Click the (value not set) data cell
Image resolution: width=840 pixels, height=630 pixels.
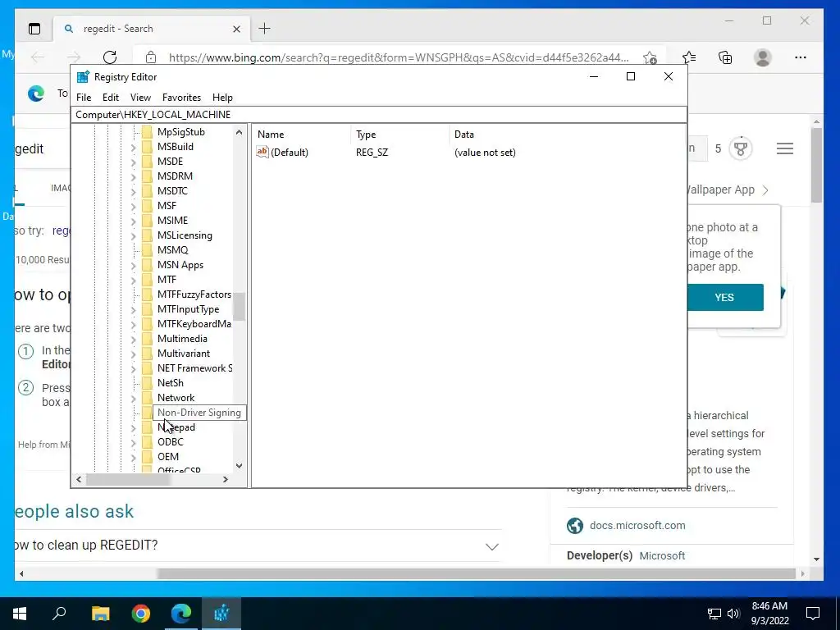pos(485,153)
